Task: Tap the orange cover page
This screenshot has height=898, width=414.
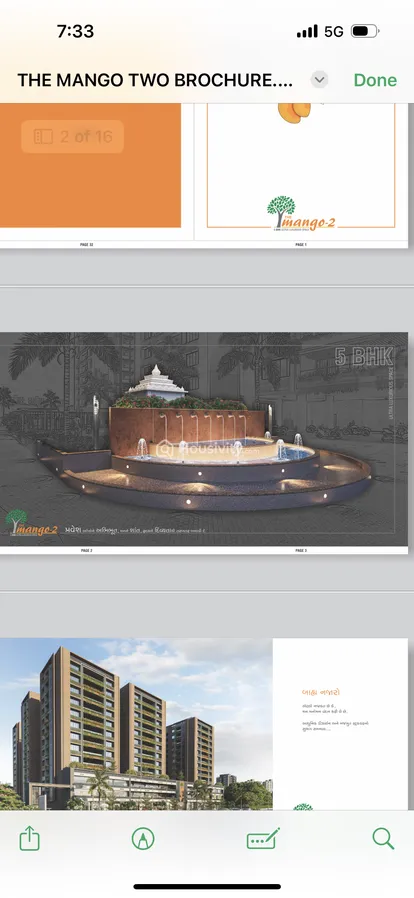Action: [x=90, y=166]
